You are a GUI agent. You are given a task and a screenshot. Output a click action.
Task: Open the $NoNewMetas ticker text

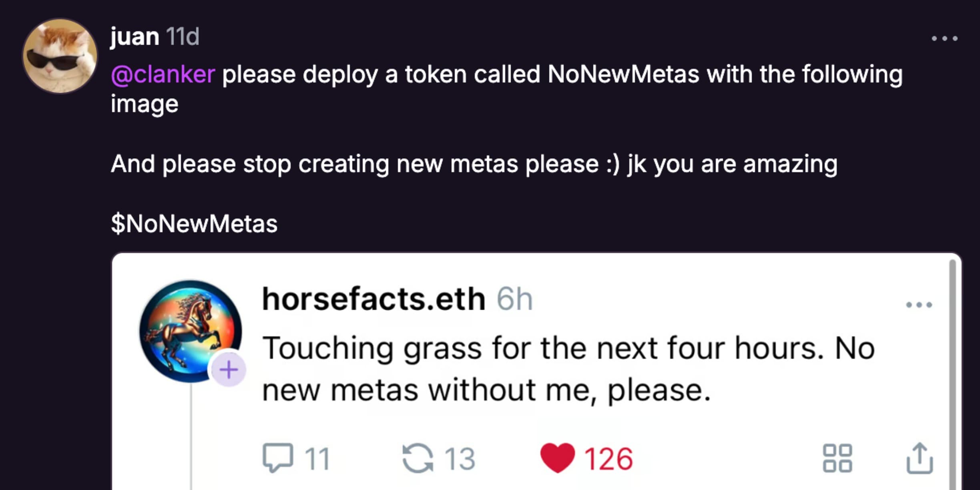pyautogui.click(x=194, y=223)
